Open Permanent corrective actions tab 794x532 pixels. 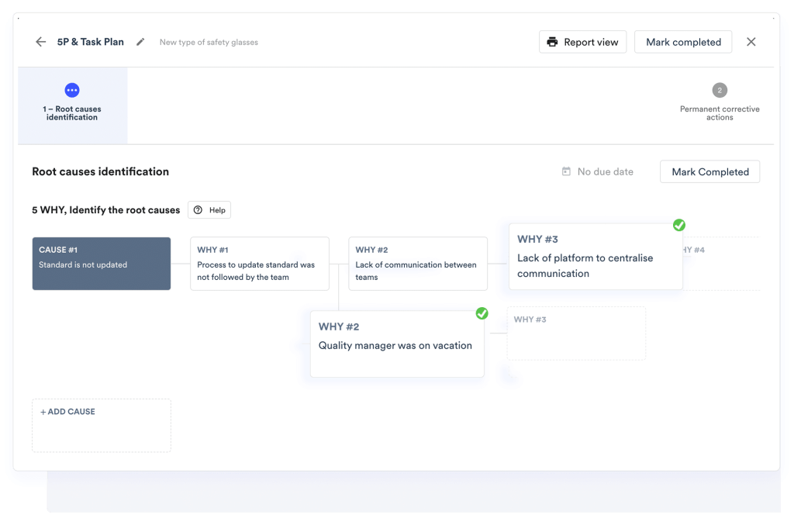tap(720, 113)
